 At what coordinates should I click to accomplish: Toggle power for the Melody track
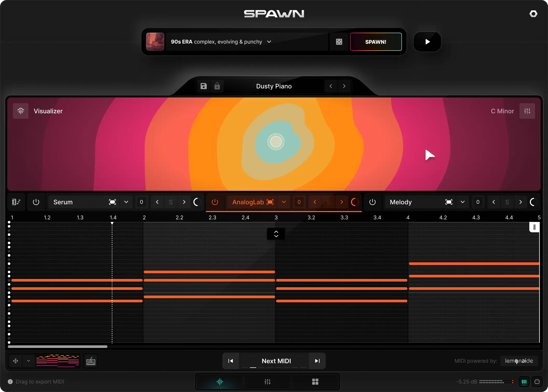tap(372, 202)
